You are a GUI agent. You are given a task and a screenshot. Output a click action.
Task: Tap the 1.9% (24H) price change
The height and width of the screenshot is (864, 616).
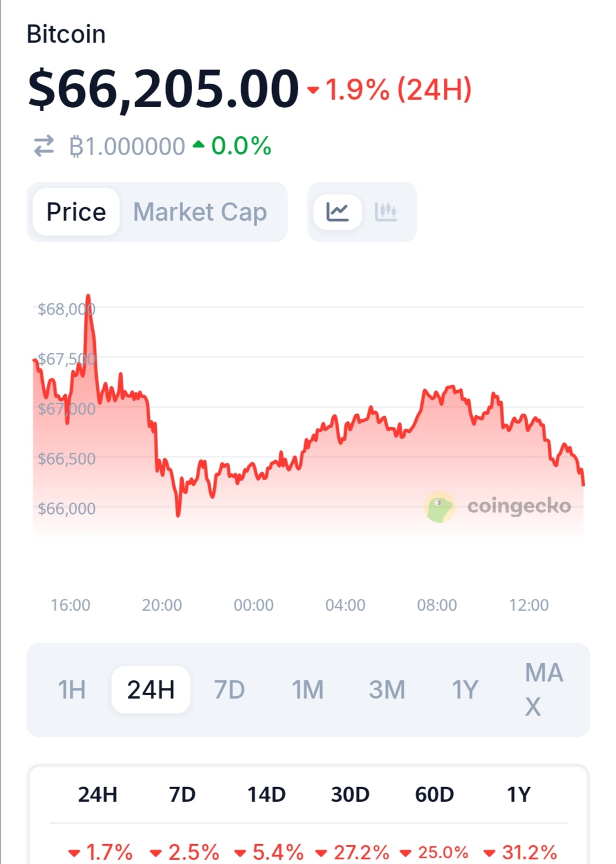(x=391, y=90)
